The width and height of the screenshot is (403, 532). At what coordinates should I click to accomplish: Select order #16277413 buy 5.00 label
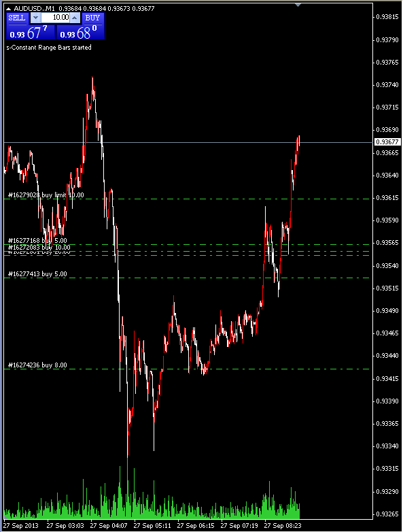pos(37,274)
